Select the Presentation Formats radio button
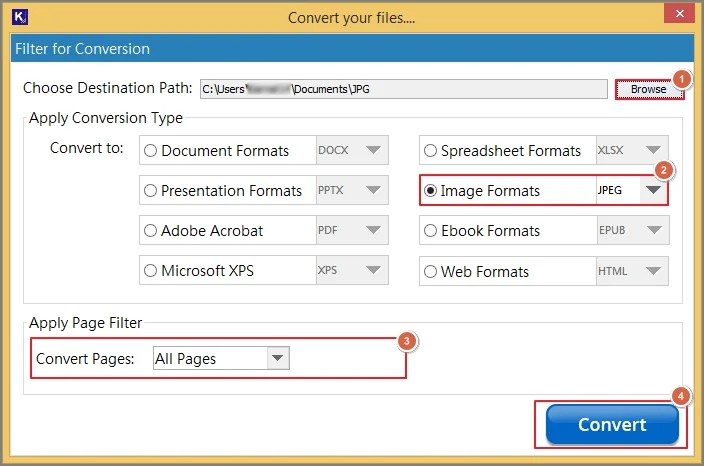This screenshot has height=466, width=704. pyautogui.click(x=150, y=190)
